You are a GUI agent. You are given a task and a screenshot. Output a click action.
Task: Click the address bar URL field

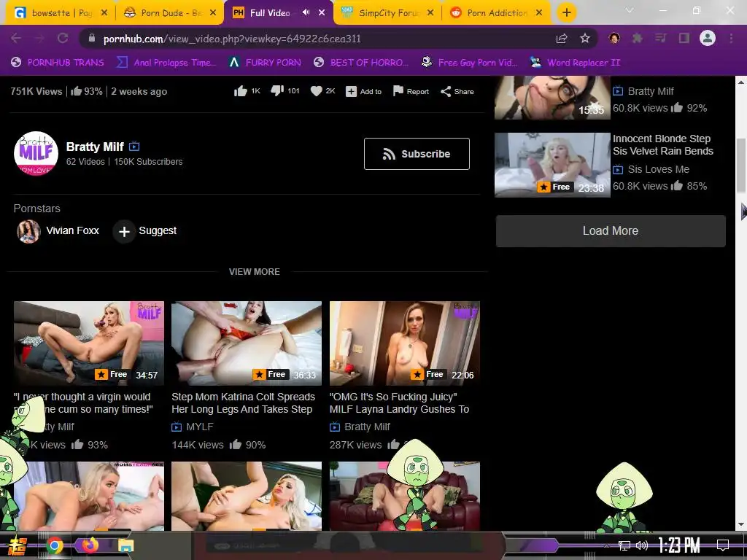click(x=314, y=39)
